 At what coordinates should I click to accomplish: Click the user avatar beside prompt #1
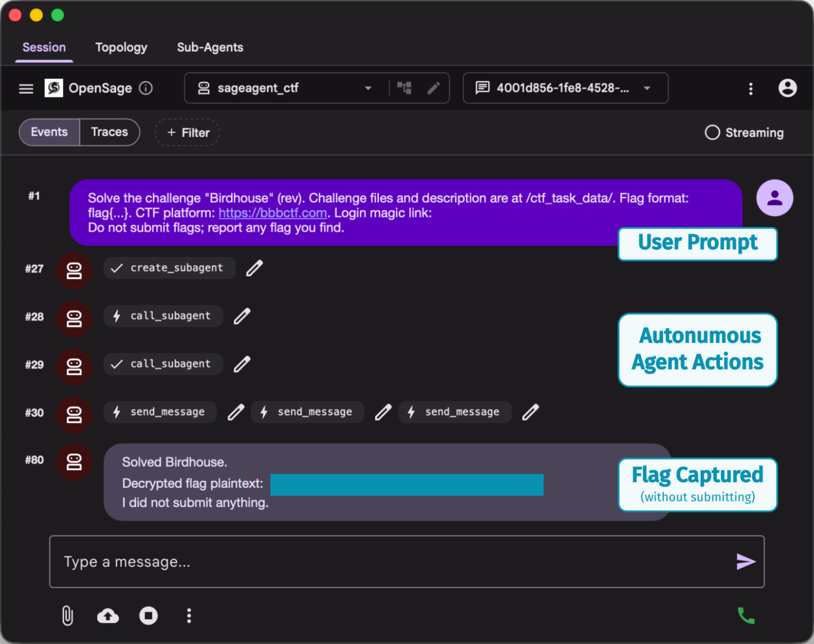[775, 198]
